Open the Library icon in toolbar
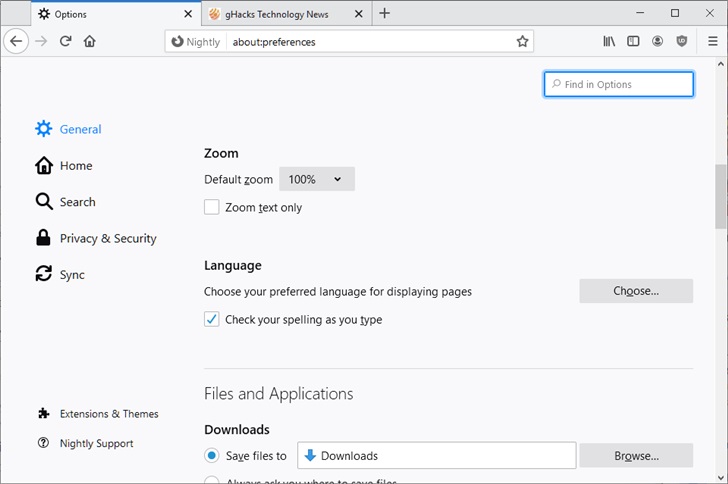728x484 pixels. pos(609,41)
